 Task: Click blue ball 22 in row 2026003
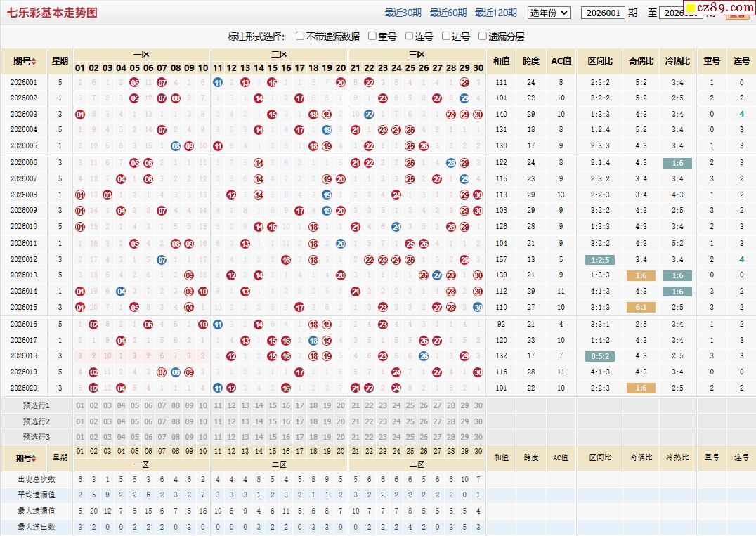coord(369,115)
